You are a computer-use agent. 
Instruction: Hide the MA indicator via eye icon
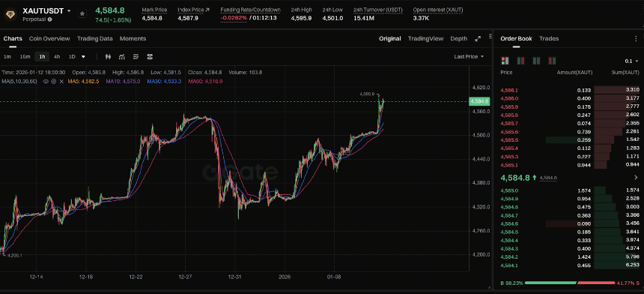pos(46,82)
